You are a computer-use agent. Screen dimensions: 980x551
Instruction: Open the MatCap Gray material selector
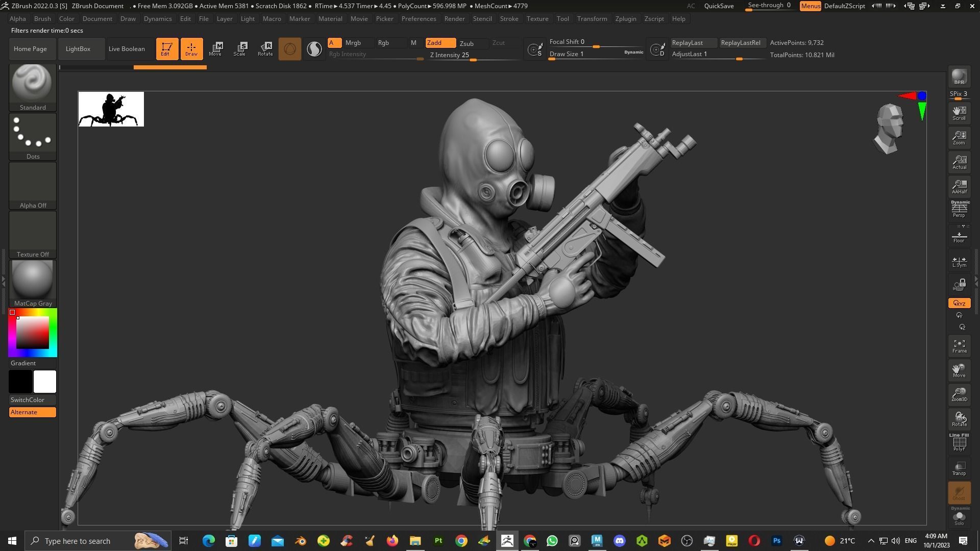tap(33, 283)
